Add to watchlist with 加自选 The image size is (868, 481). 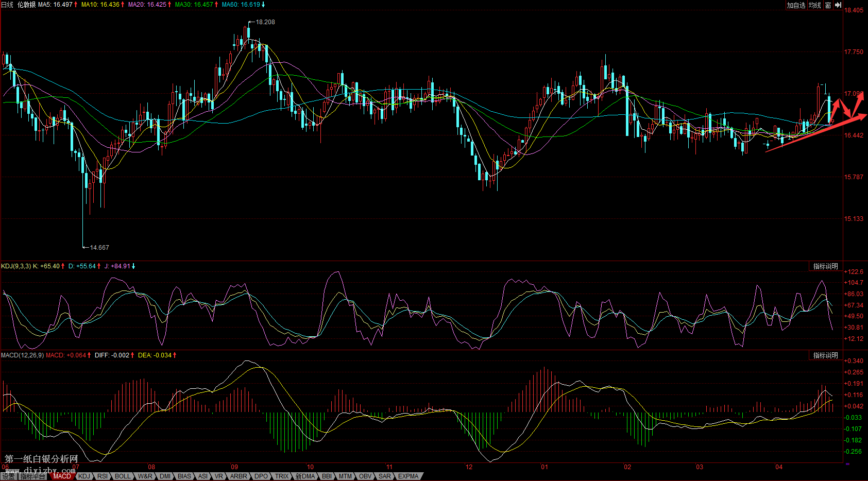796,5
